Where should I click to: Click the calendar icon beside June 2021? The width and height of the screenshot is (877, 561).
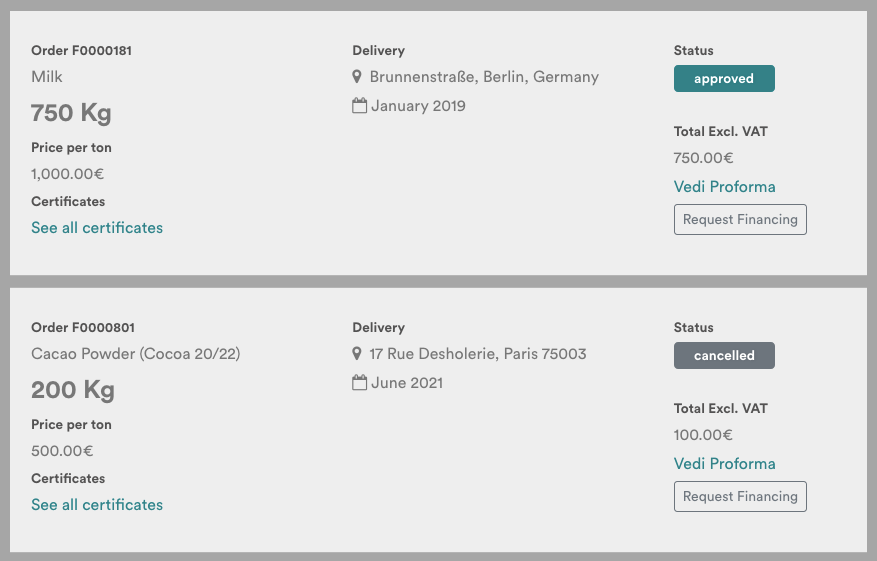pos(360,383)
